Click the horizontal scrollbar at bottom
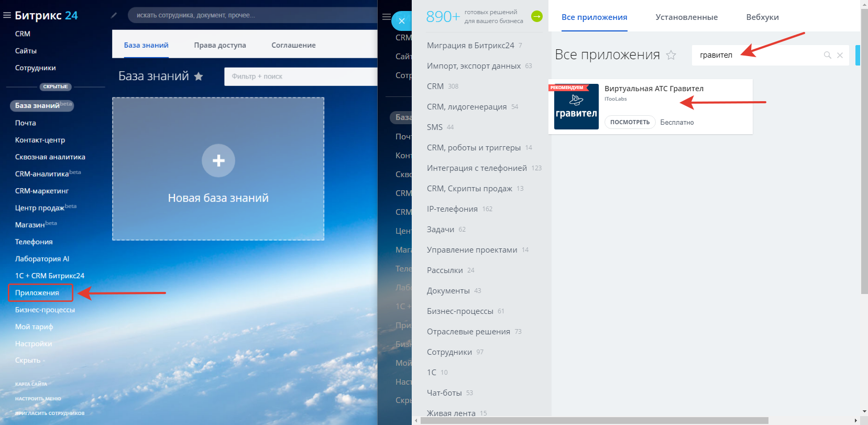The height and width of the screenshot is (425, 868). tap(595, 420)
